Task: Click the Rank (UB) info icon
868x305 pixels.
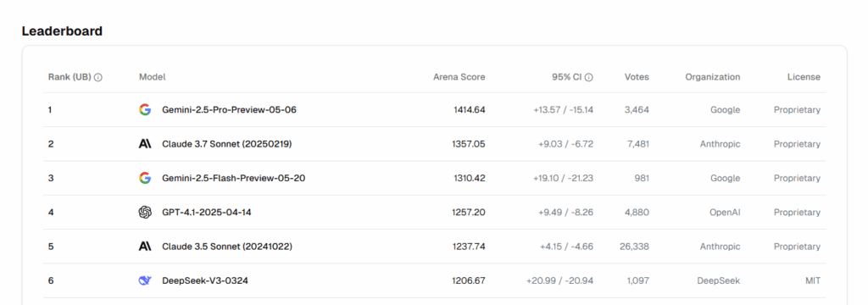Action: (x=98, y=77)
